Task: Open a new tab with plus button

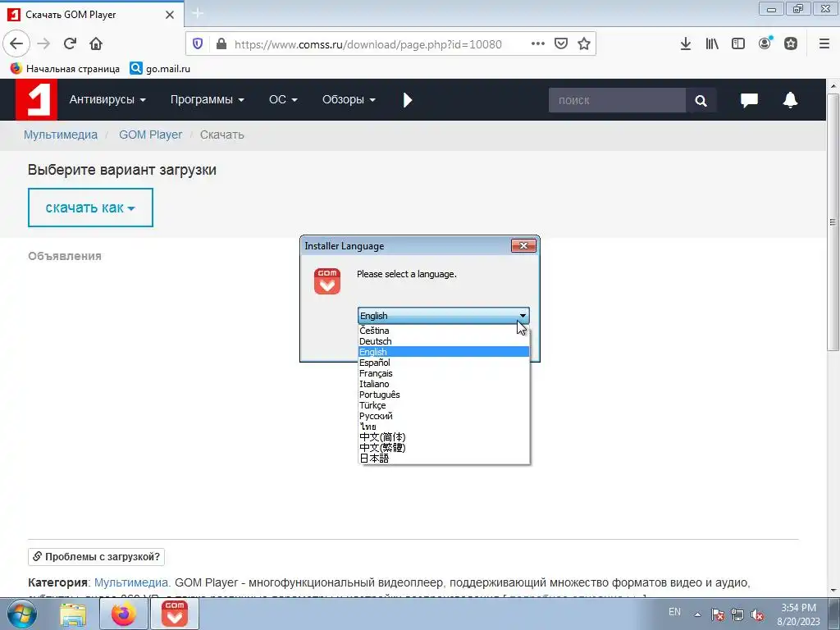Action: [198, 13]
